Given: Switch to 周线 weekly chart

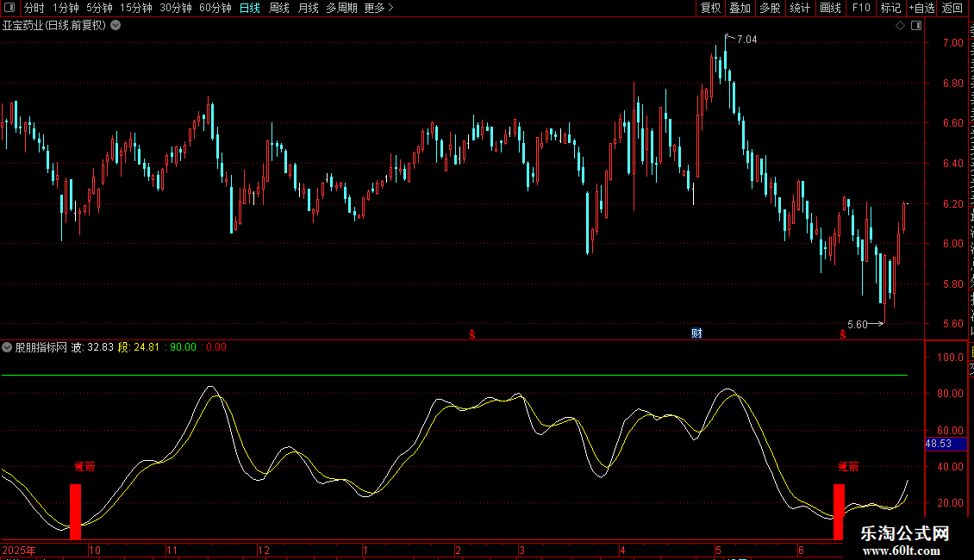Looking at the screenshot, I should (279, 8).
